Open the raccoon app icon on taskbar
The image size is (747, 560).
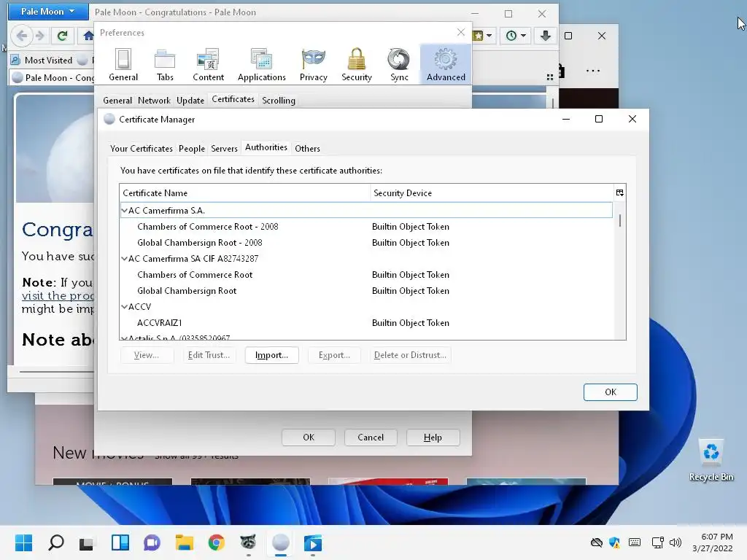coord(248,542)
